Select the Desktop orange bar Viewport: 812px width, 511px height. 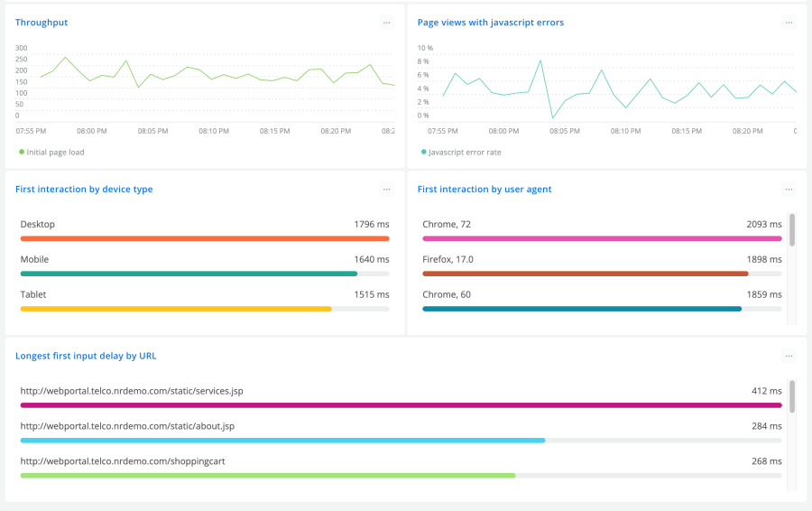click(x=204, y=238)
